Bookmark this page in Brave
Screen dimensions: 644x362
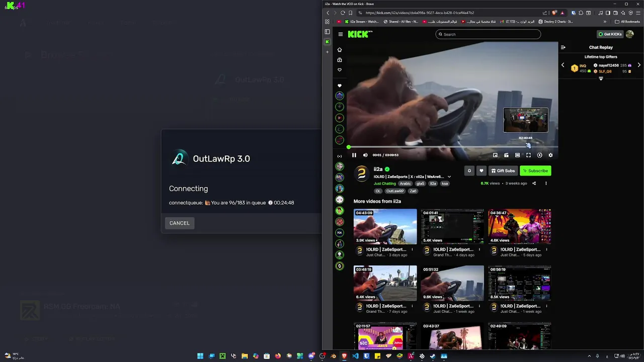[x=351, y=13]
